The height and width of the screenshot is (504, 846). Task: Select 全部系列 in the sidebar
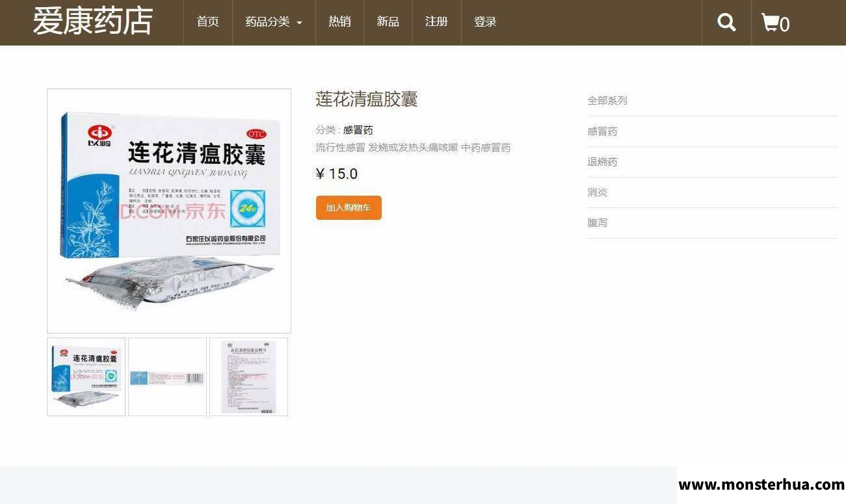click(x=607, y=101)
